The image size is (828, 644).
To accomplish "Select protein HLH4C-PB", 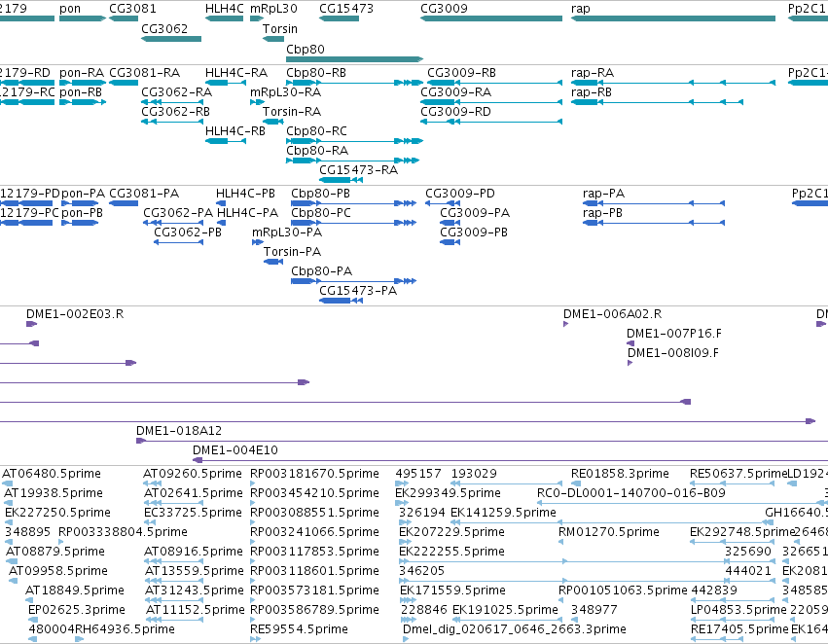I will pos(245,194).
